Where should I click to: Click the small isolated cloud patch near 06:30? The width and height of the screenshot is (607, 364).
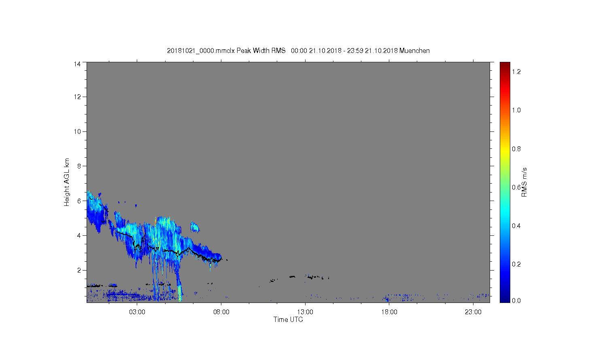tap(195, 227)
